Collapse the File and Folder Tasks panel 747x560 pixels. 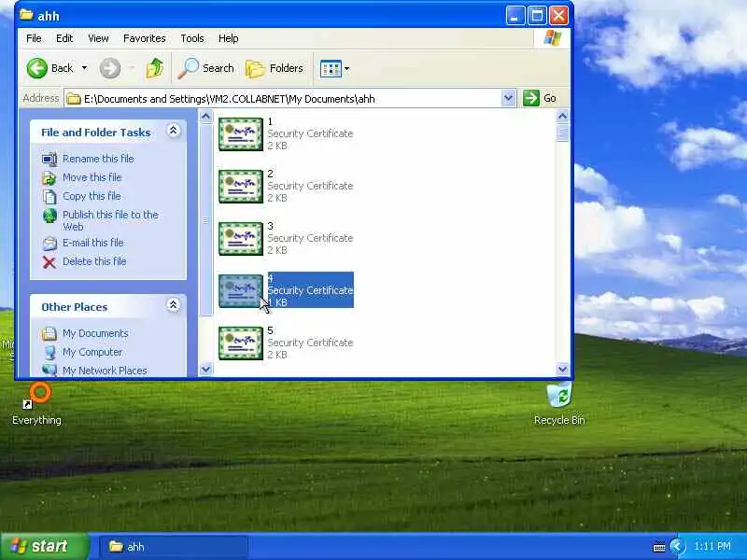[174, 131]
